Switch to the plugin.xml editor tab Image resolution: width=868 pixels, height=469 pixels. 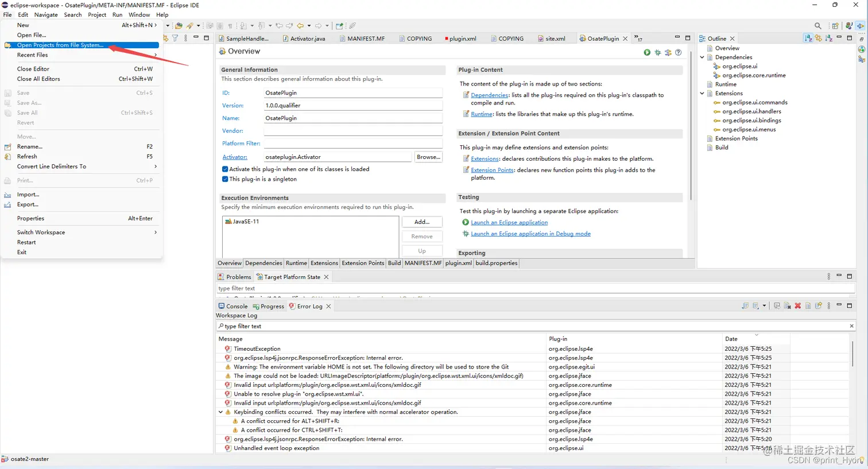point(462,38)
